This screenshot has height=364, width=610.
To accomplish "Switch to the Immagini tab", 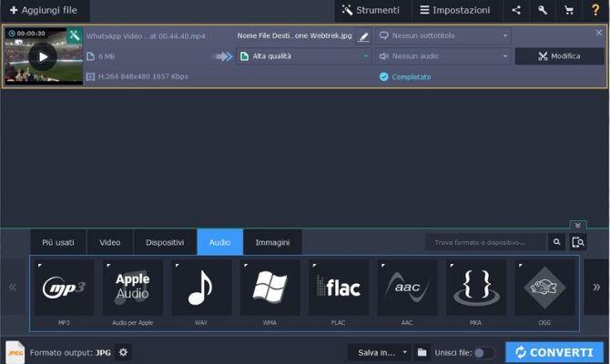I will [x=272, y=242].
